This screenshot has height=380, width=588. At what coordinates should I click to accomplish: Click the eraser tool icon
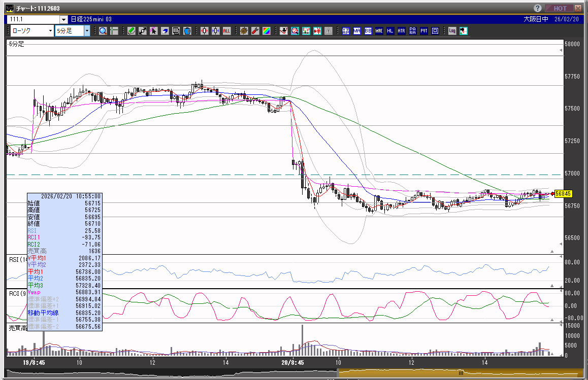(165, 31)
